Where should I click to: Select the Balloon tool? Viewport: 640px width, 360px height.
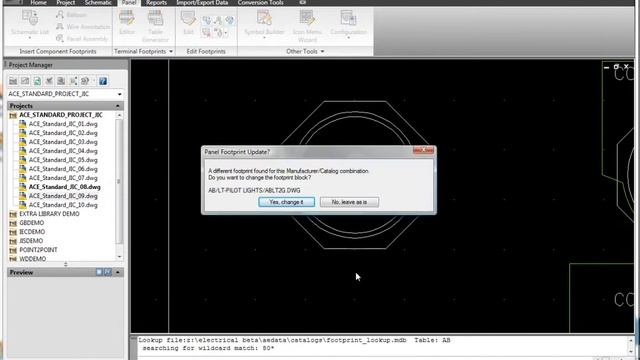click(x=72, y=15)
